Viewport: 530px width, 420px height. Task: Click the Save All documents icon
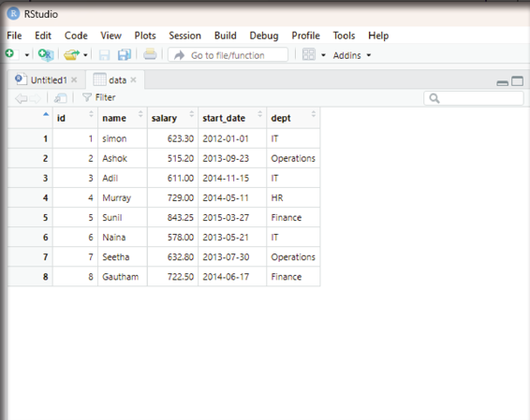[x=124, y=54]
